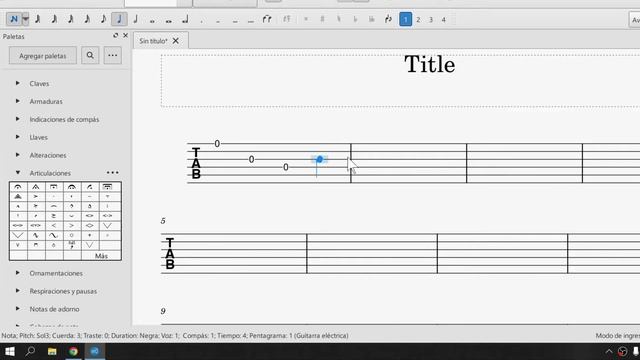
Task: Toggle note input mode (N) button
Action: pos(13,19)
